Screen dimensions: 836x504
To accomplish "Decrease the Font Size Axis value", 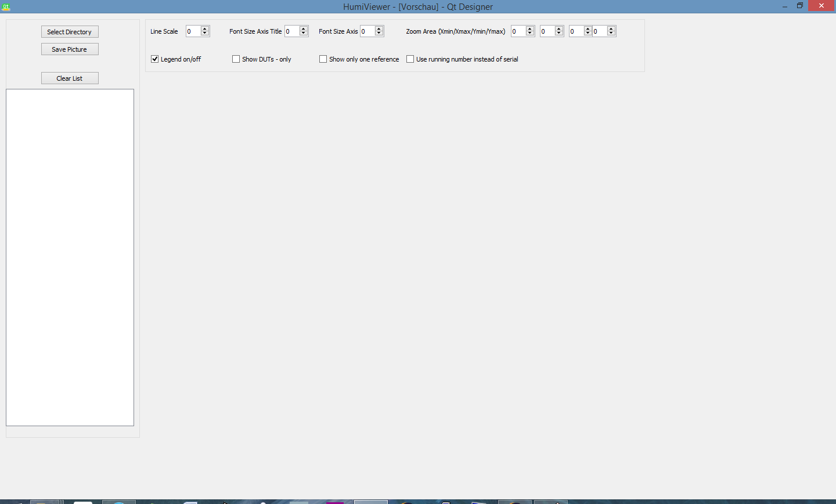I will click(379, 34).
